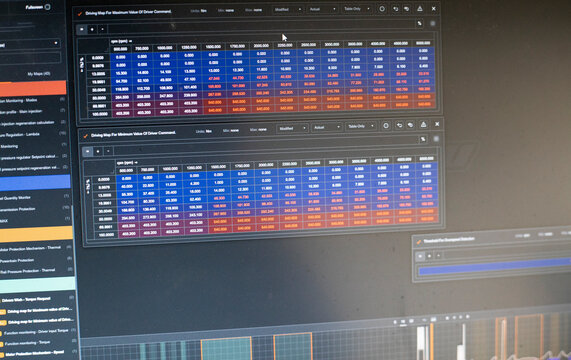Click equals operator button in Minimum Value map
The image size is (571, 360).
pos(87,151)
